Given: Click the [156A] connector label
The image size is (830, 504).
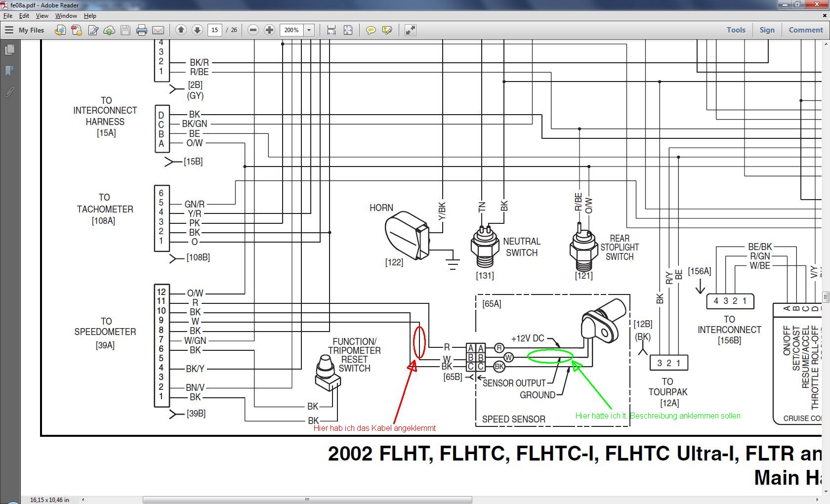Looking at the screenshot, I should [700, 271].
